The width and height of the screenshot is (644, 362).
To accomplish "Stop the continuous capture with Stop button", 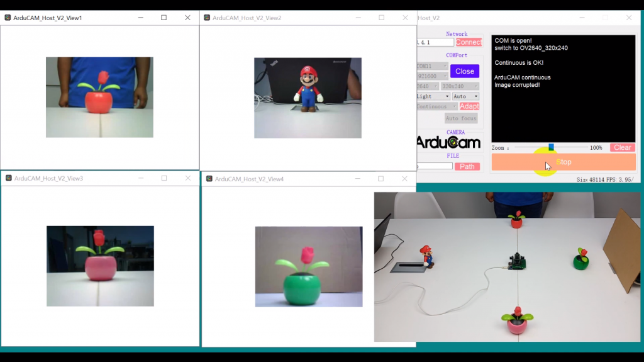I will coord(563,162).
